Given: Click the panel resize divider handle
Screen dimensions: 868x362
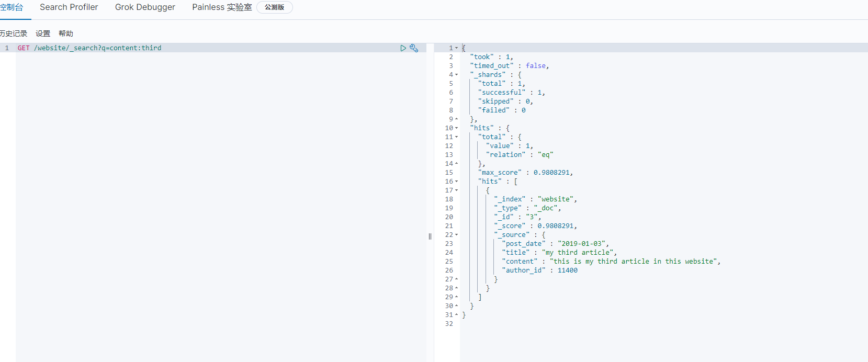Looking at the screenshot, I should tap(430, 236).
